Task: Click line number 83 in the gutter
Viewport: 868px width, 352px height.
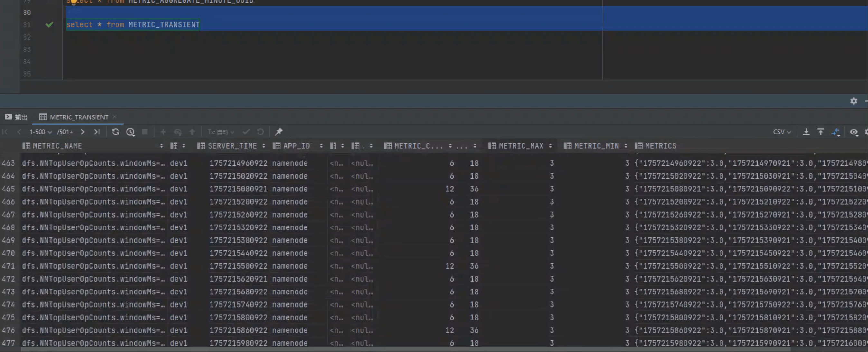Action: (x=27, y=50)
